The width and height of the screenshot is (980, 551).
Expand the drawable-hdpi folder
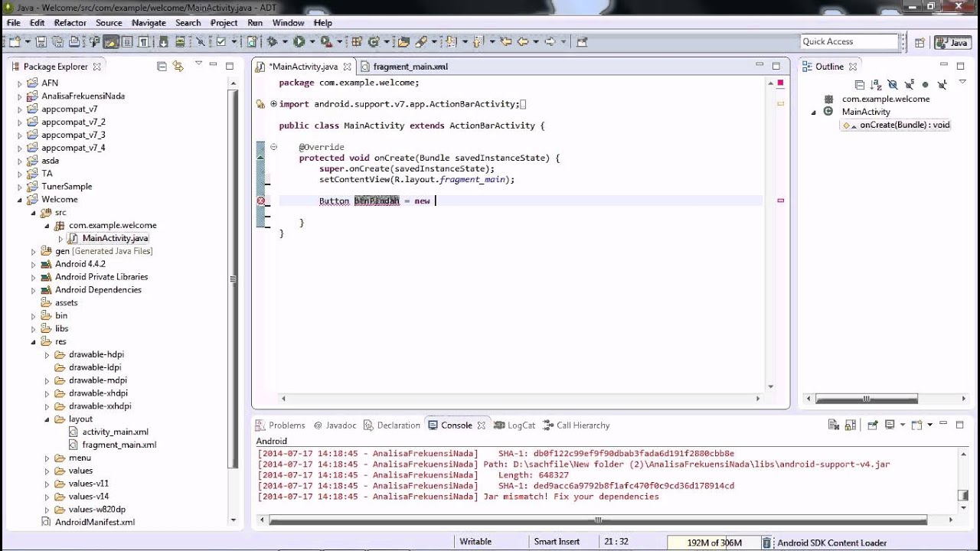pyautogui.click(x=47, y=355)
